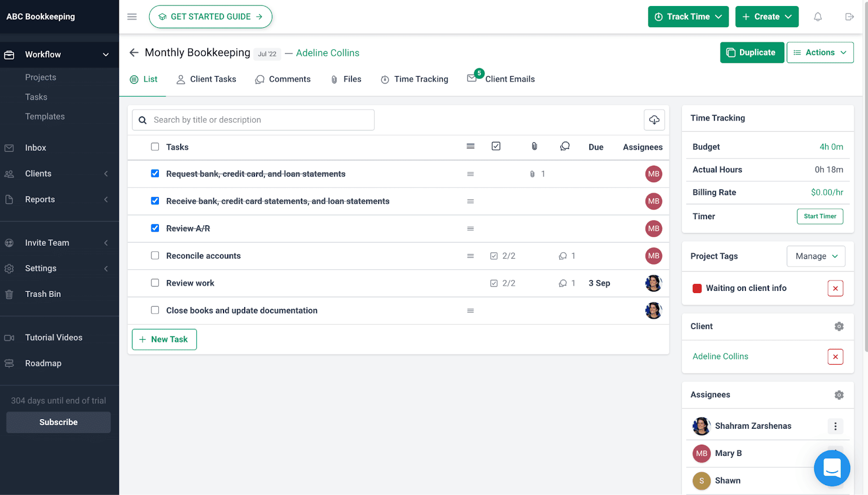Switch to the List tab
The width and height of the screenshot is (868, 495).
(x=144, y=79)
